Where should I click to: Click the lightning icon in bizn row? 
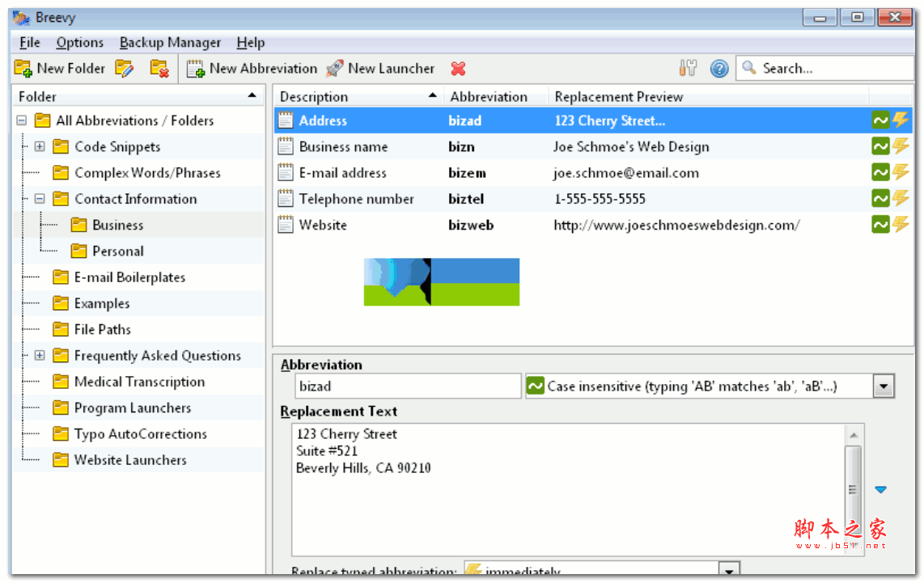[901, 146]
